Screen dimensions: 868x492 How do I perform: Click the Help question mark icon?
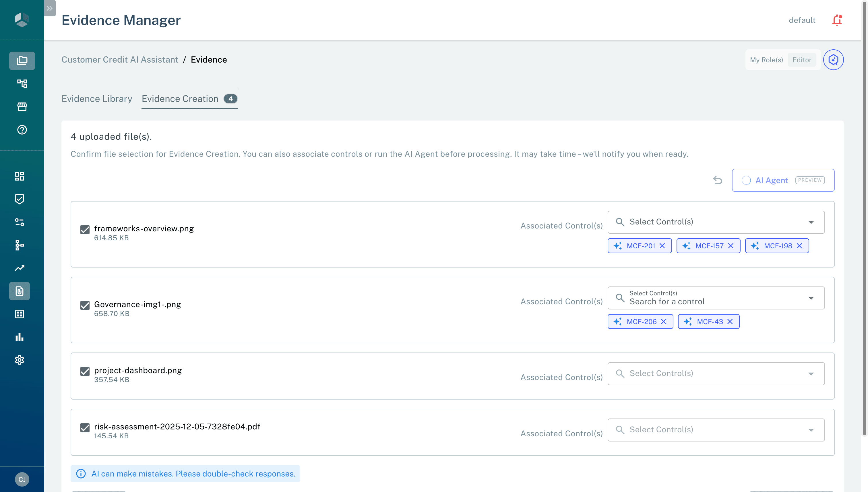tap(22, 129)
